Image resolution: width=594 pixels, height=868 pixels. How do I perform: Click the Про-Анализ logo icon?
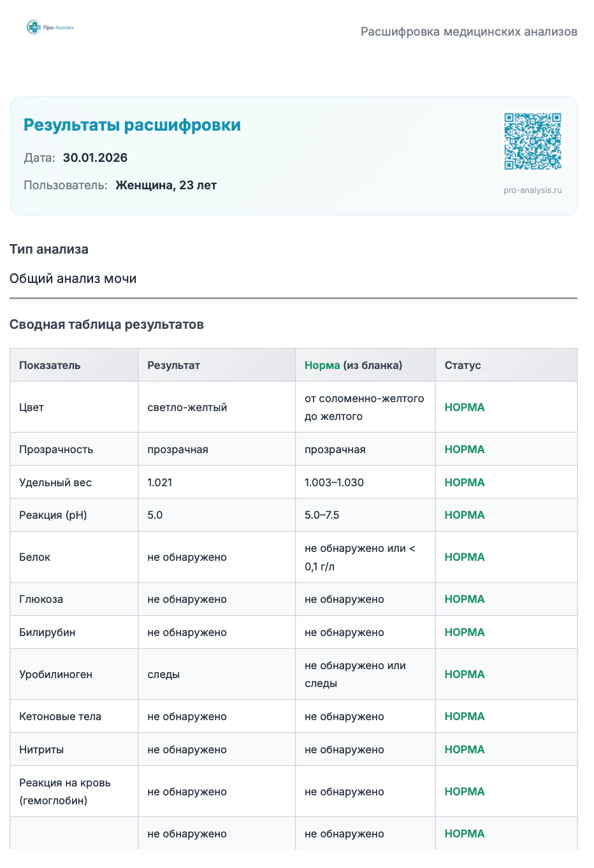coord(34,27)
